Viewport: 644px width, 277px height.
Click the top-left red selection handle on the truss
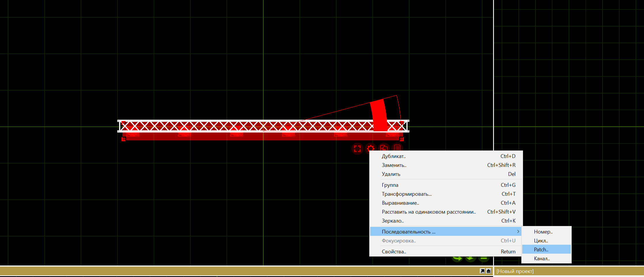124,123
